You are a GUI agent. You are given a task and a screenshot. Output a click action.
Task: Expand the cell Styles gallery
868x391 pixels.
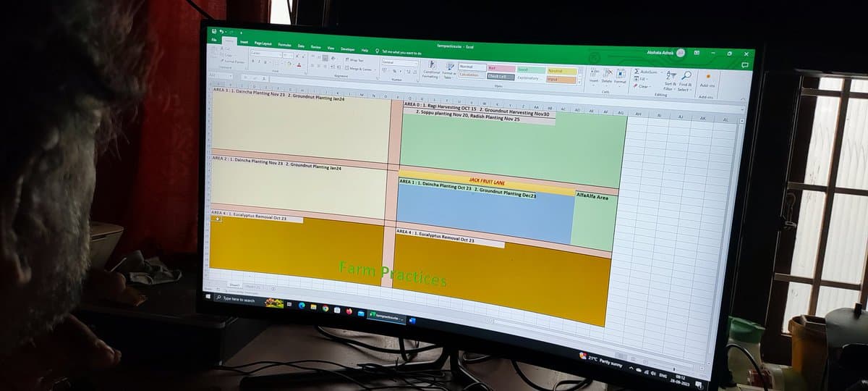pos(580,82)
